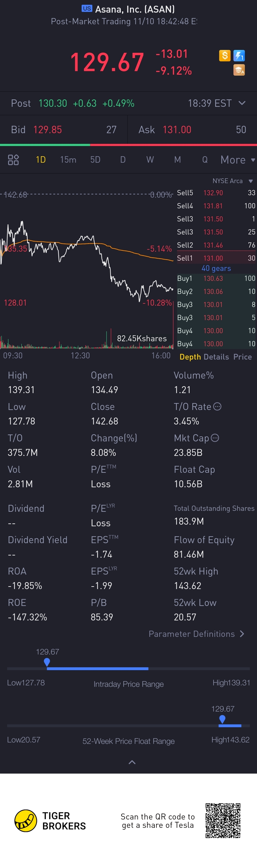Tap the Mkt Cap info icon
Image resolution: width=257 pixels, height=868 pixels.
click(x=215, y=438)
